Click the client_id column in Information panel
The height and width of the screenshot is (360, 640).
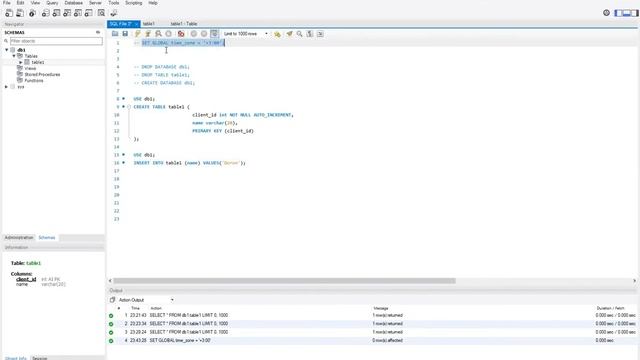[26, 279]
